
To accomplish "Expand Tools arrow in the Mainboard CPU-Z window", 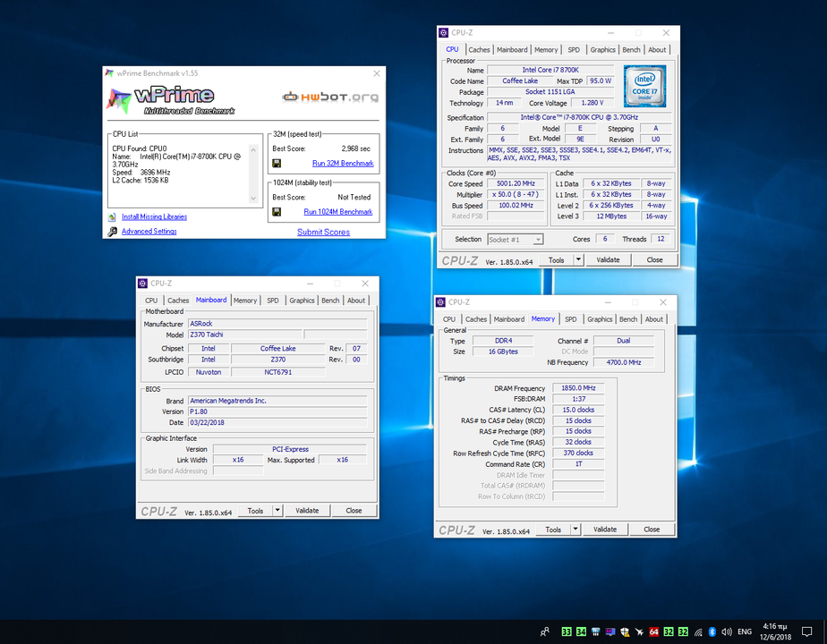I will tap(277, 510).
